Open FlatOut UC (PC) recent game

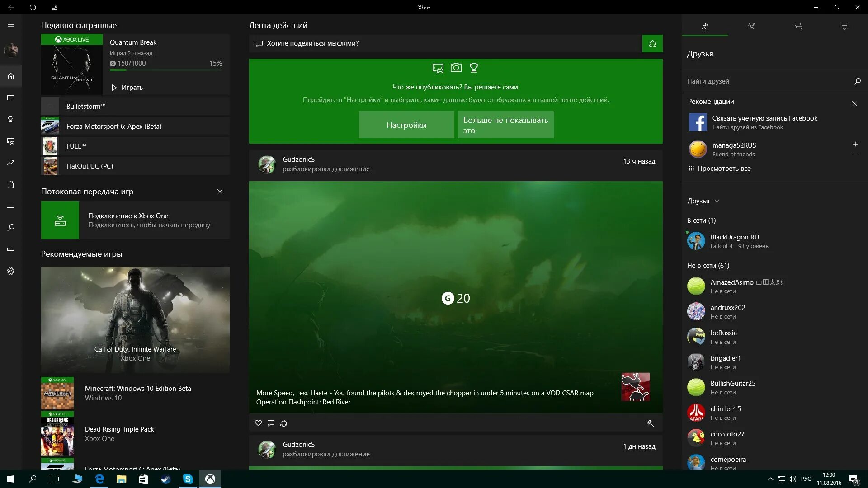tap(135, 166)
